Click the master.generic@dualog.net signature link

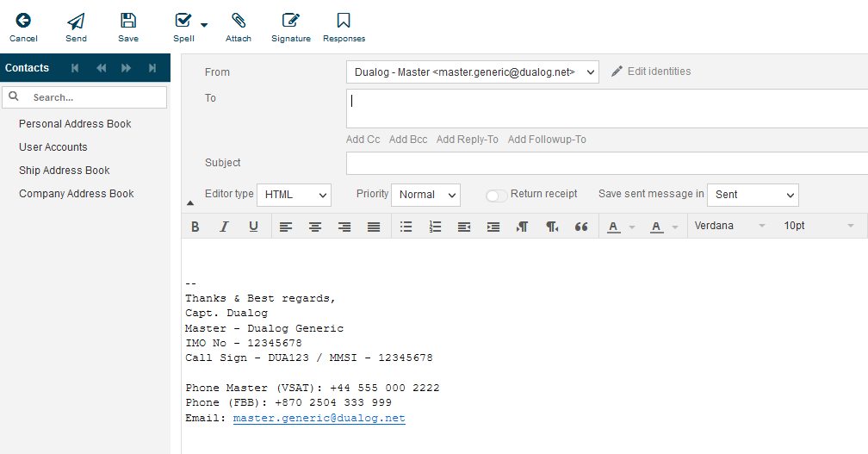coord(319,418)
